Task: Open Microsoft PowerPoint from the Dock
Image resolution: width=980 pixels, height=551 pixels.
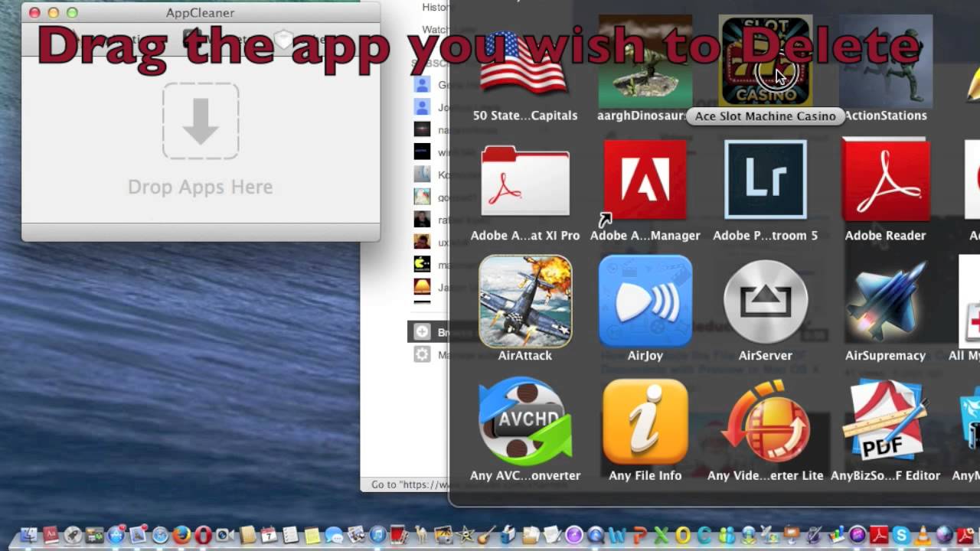Action: (640, 535)
